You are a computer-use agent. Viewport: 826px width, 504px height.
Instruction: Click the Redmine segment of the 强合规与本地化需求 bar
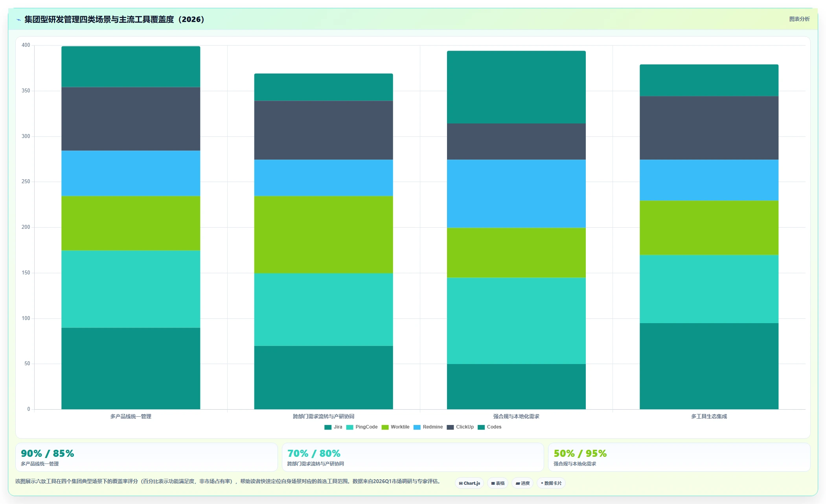coord(516,193)
